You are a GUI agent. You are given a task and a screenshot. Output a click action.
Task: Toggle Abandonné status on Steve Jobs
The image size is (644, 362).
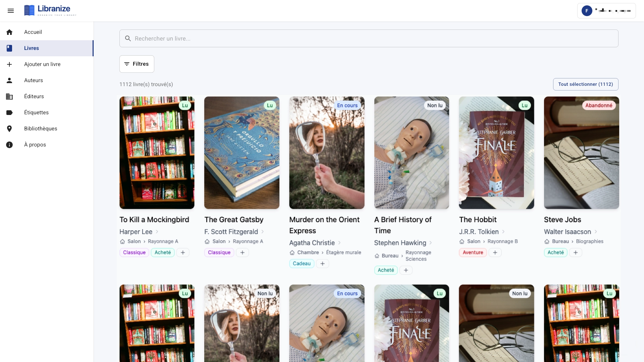pos(599,105)
